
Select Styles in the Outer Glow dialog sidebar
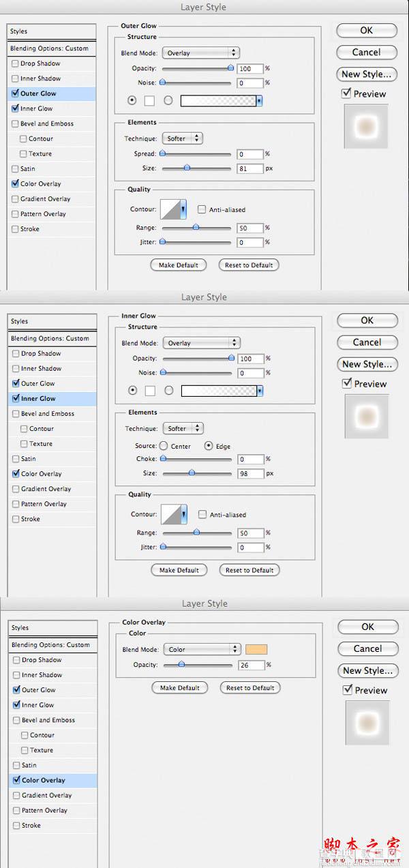pyautogui.click(x=52, y=31)
